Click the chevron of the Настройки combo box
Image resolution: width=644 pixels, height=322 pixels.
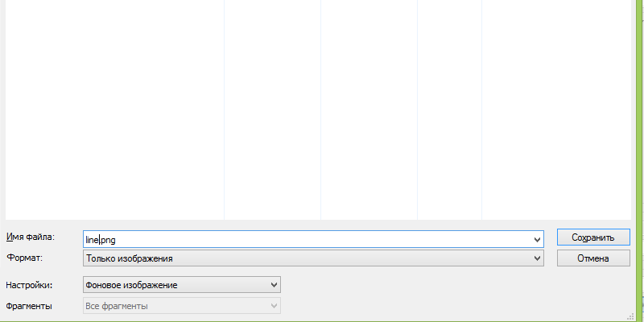point(275,285)
